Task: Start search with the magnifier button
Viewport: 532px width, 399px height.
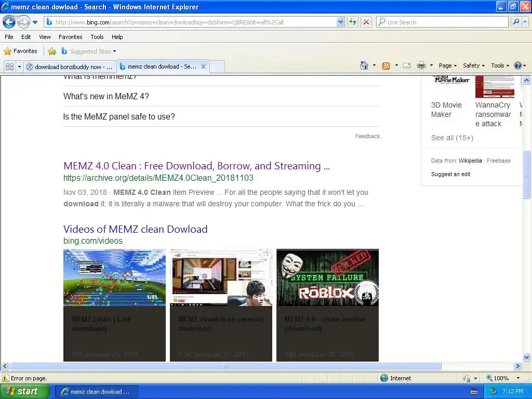Action: pos(516,22)
